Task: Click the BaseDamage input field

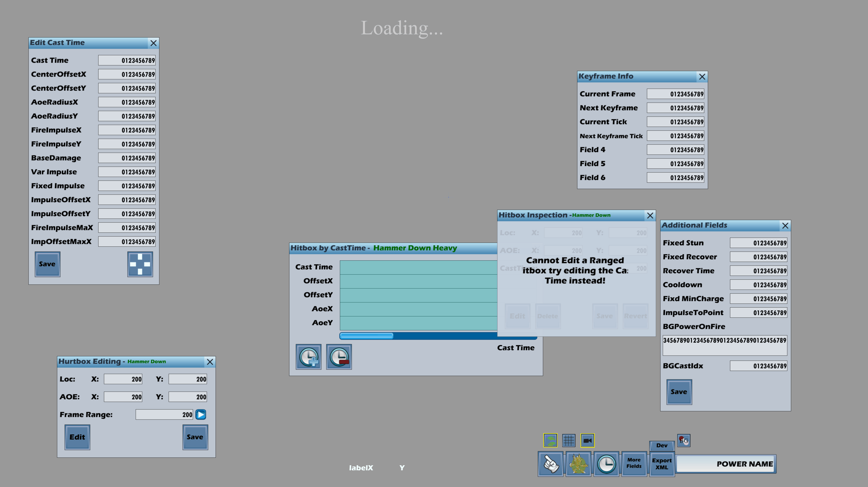Action: [x=127, y=158]
